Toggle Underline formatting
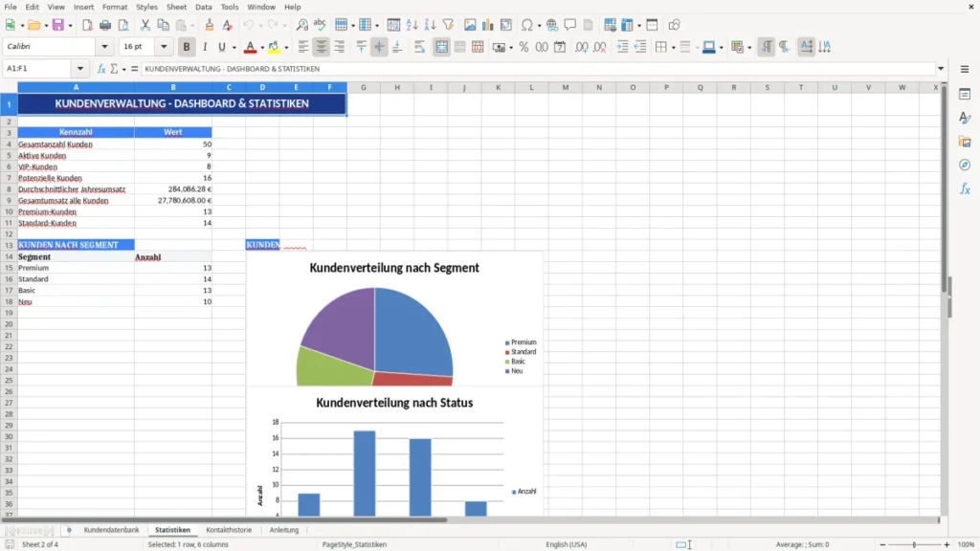Image resolution: width=980 pixels, height=551 pixels. (221, 47)
